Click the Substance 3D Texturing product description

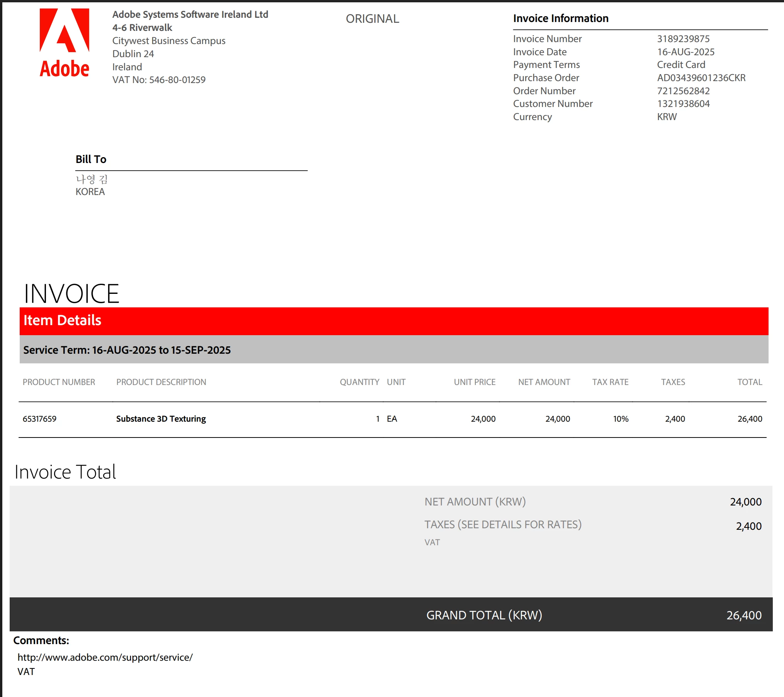coord(161,419)
